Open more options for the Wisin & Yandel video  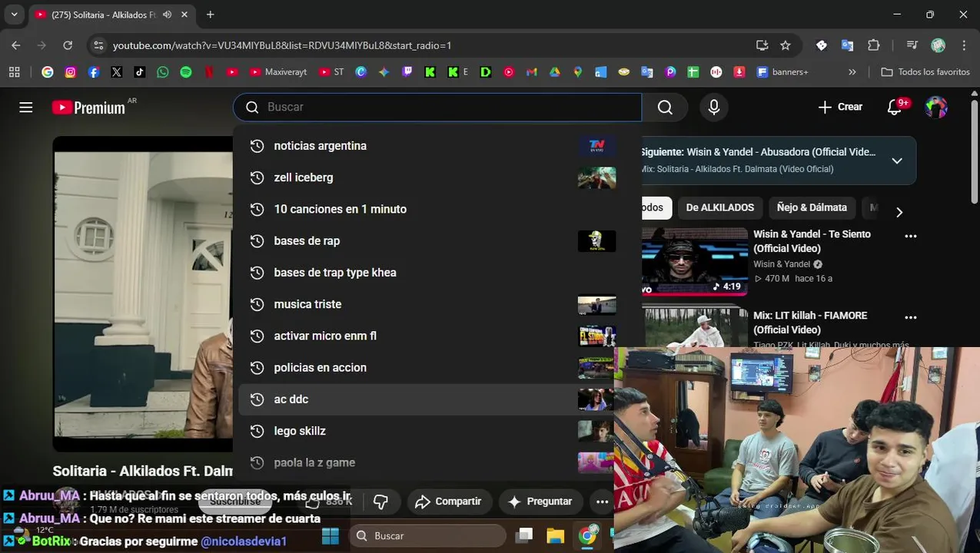911,237
